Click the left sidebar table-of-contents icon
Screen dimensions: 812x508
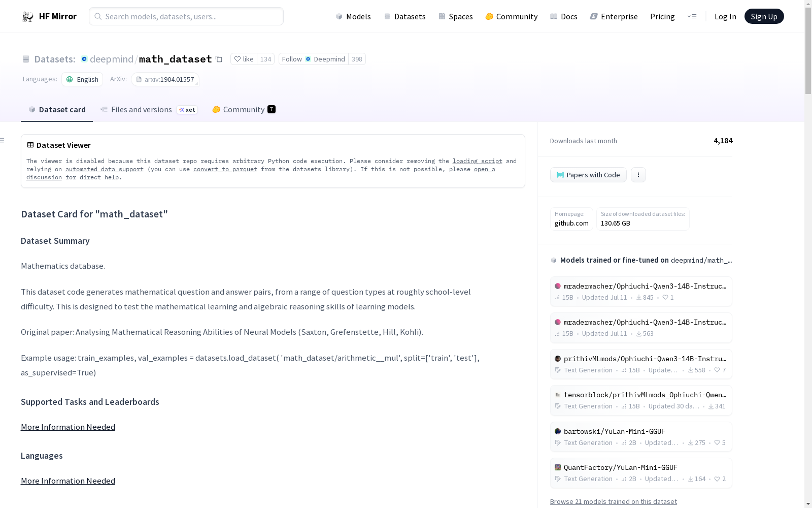tap(3, 140)
